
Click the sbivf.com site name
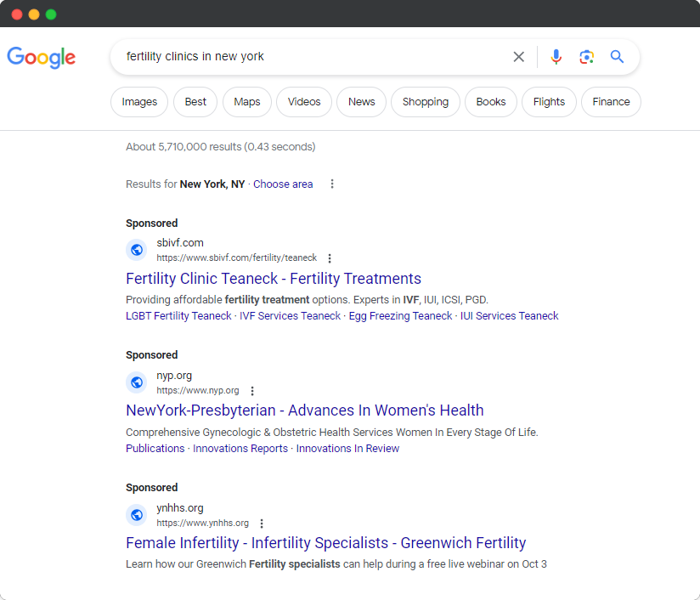(x=180, y=242)
